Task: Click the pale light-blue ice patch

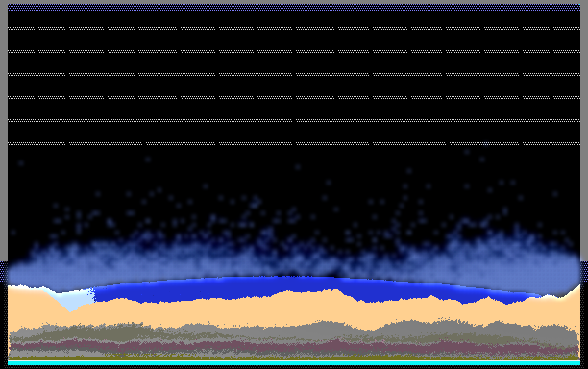Action: (x=75, y=299)
